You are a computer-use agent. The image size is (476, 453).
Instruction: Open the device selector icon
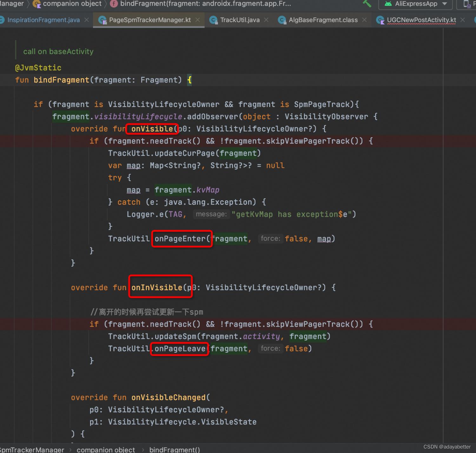[467, 4]
